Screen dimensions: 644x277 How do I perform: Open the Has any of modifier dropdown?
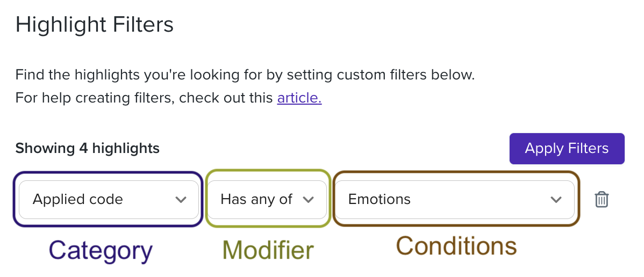(x=267, y=200)
